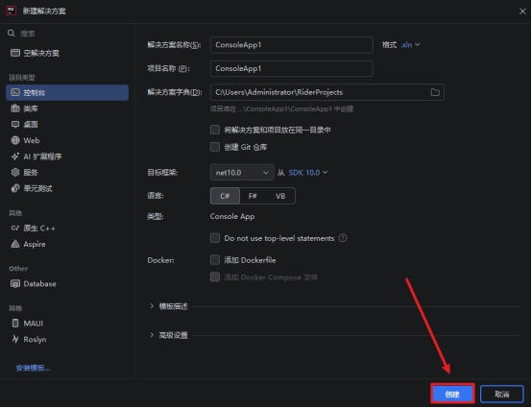Viewport: 532px width, 408px height.
Task: Click the Database icon
Action: [x=15, y=283]
